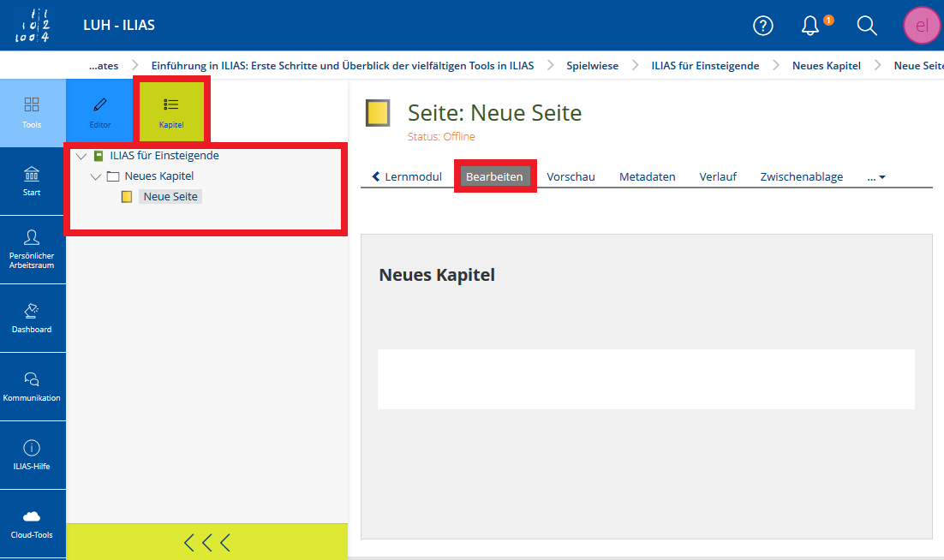Select the Bearbeiten tab

(494, 177)
